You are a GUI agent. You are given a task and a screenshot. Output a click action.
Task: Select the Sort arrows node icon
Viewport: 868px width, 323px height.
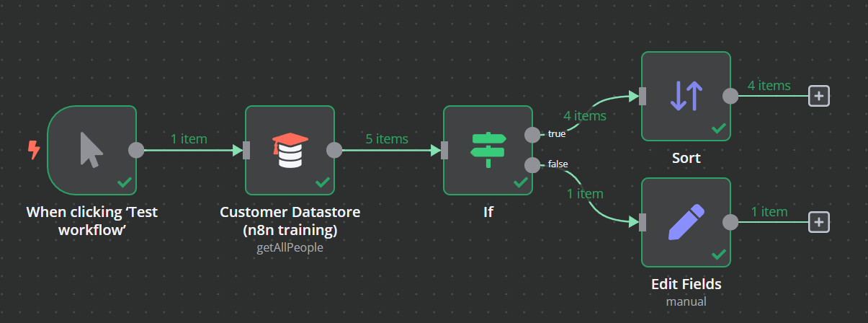click(686, 96)
